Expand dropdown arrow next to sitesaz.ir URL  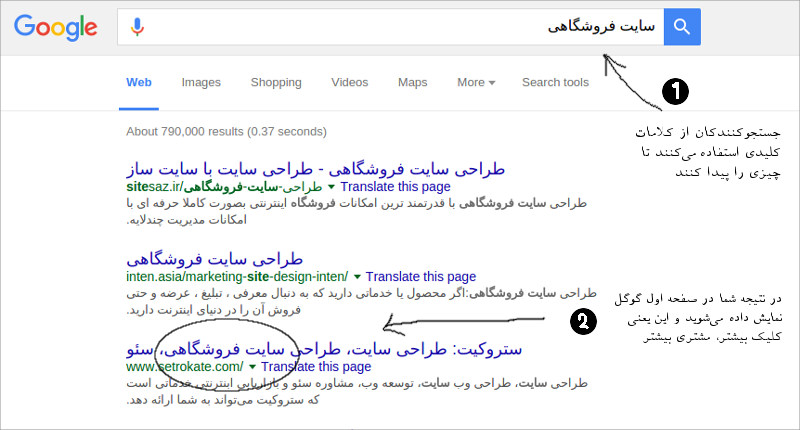[331, 187]
